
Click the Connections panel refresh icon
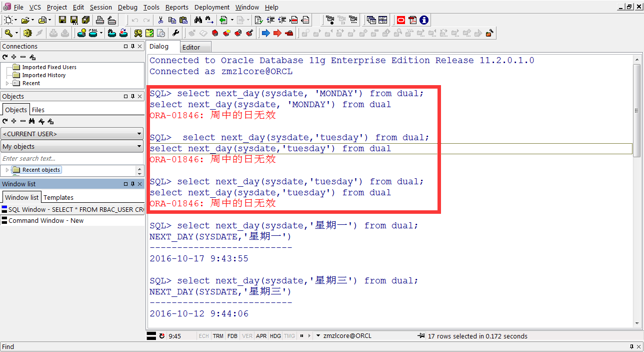click(5, 57)
